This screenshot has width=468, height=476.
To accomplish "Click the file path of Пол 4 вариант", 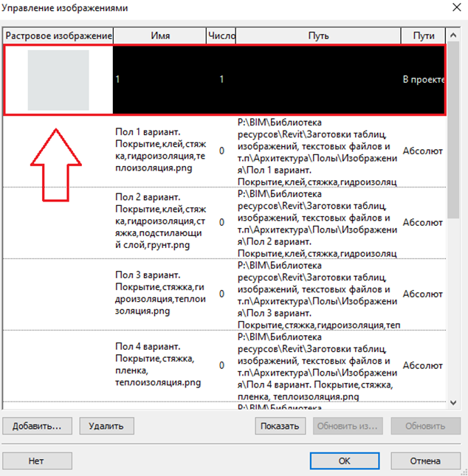I will 317,367.
